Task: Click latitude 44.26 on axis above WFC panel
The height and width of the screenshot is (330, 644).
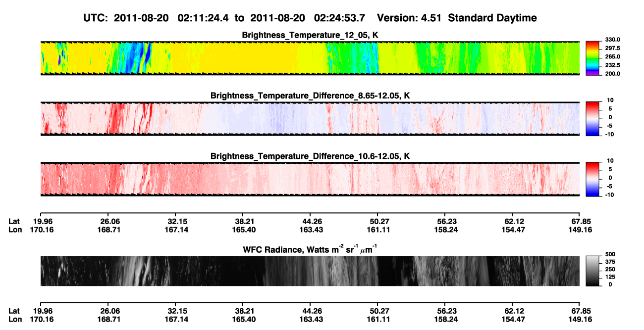Action: [312, 221]
